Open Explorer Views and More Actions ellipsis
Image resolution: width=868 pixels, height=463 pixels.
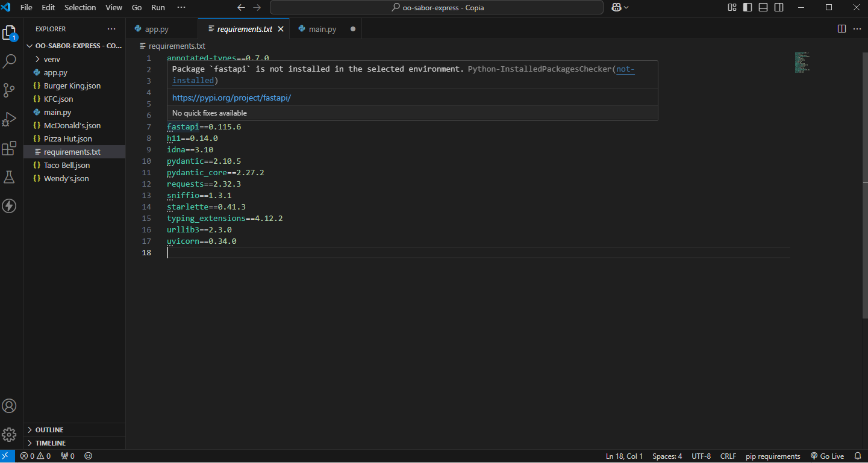coord(111,29)
